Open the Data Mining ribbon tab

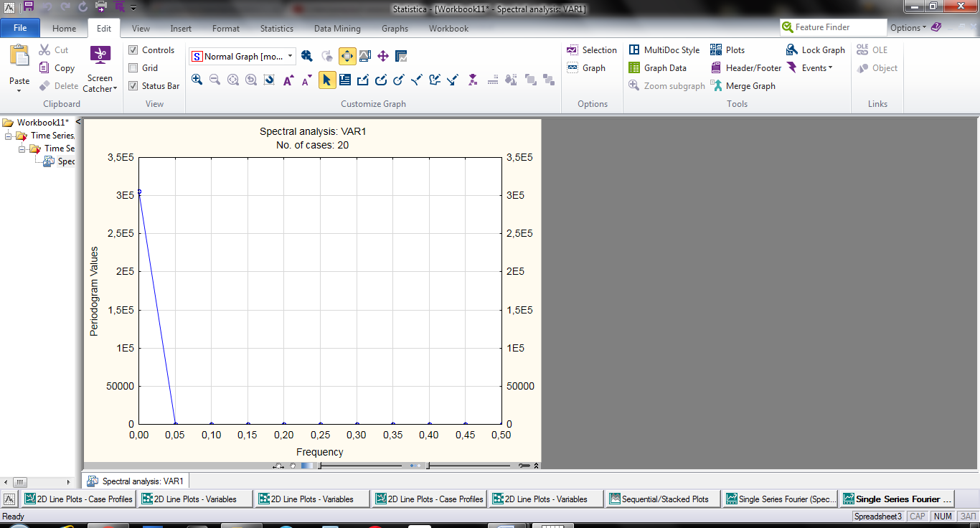(x=337, y=29)
